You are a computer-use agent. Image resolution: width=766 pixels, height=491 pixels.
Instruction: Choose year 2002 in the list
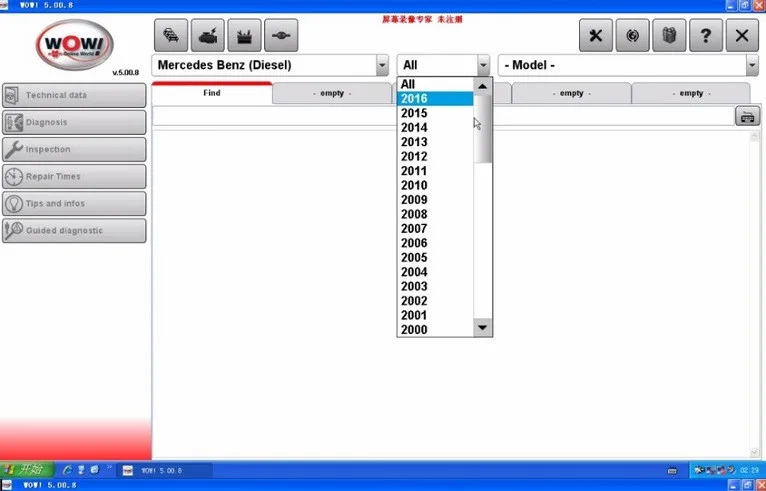435,301
